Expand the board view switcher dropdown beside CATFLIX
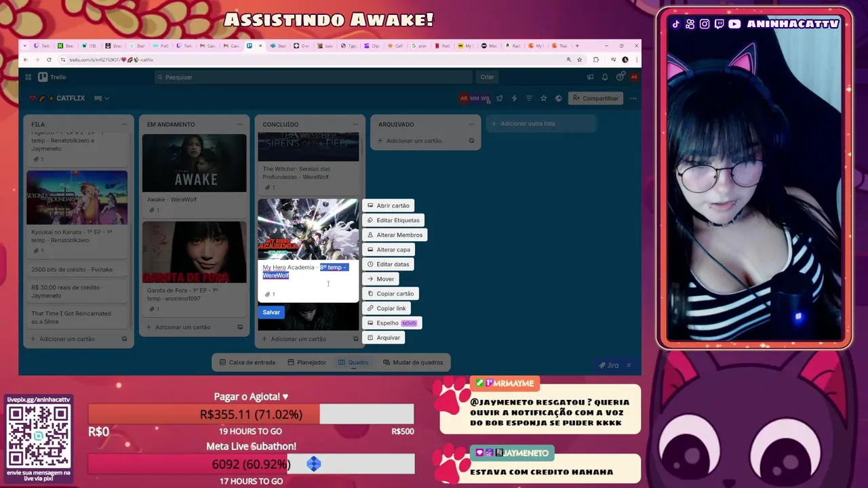Screen dimensions: 868x488 click(102, 98)
